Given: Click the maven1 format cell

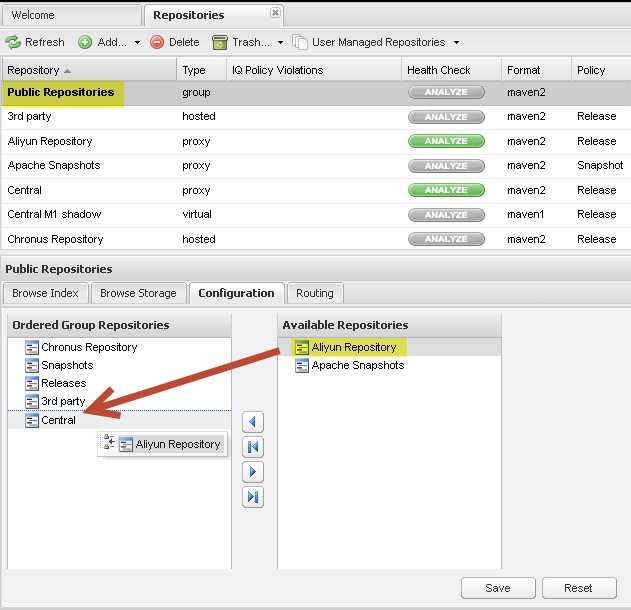Looking at the screenshot, I should (x=526, y=214).
